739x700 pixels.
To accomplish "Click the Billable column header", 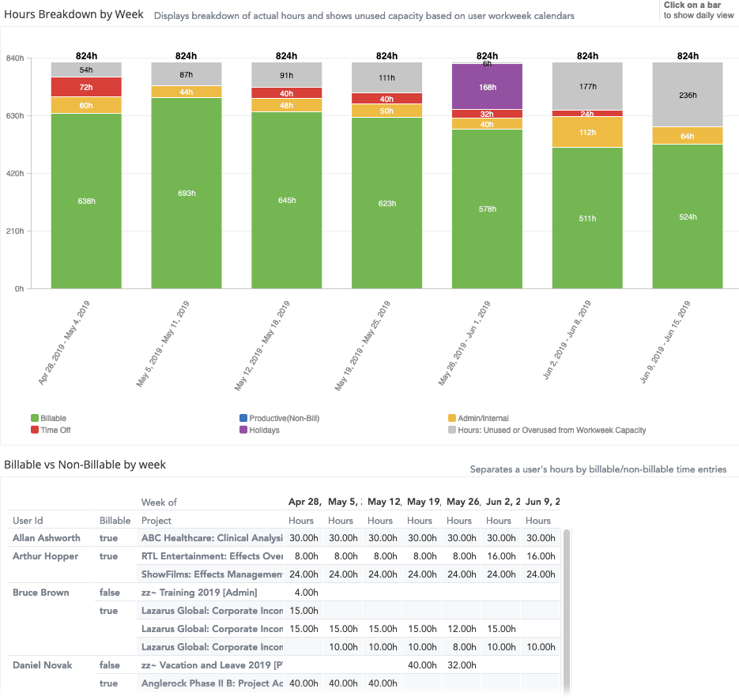I will 115,521.
